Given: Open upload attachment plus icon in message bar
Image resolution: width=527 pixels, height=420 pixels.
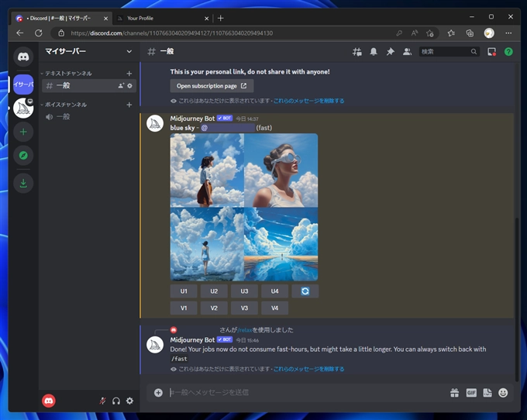Looking at the screenshot, I should pos(158,392).
